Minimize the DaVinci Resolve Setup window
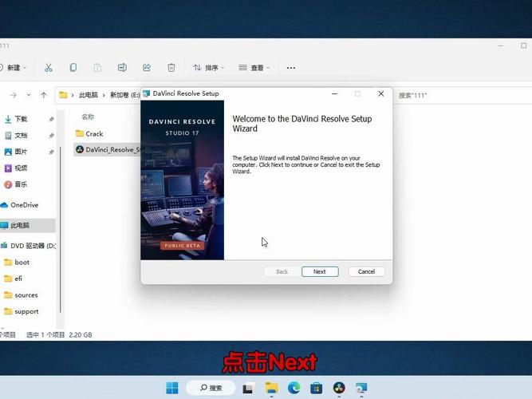Viewport: 532px width, 399px height. [x=334, y=93]
